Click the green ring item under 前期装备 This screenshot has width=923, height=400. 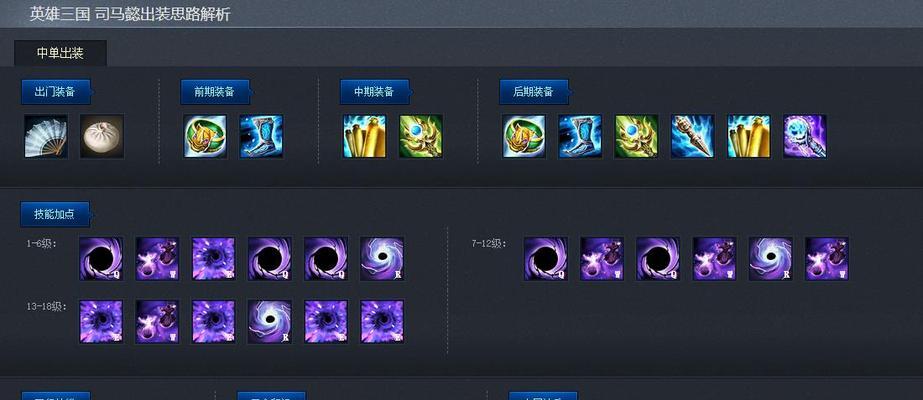pos(205,136)
